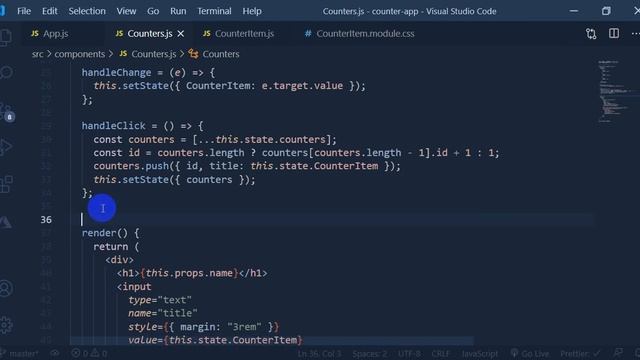Click the type="text" attribute
Image resolution: width=640 pixels, height=360 pixels.
(x=160, y=300)
